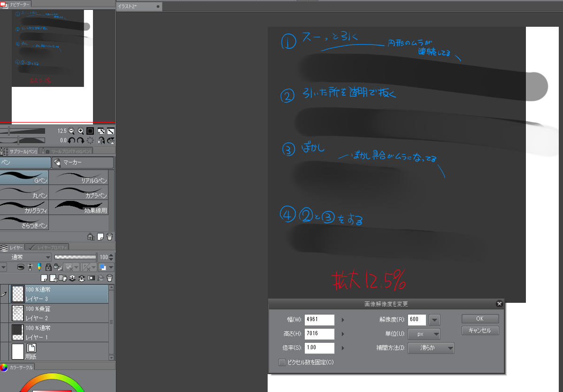This screenshot has width=563, height=392.
Task: Toggle lock transparent pixels icon
Action: [x=58, y=267]
